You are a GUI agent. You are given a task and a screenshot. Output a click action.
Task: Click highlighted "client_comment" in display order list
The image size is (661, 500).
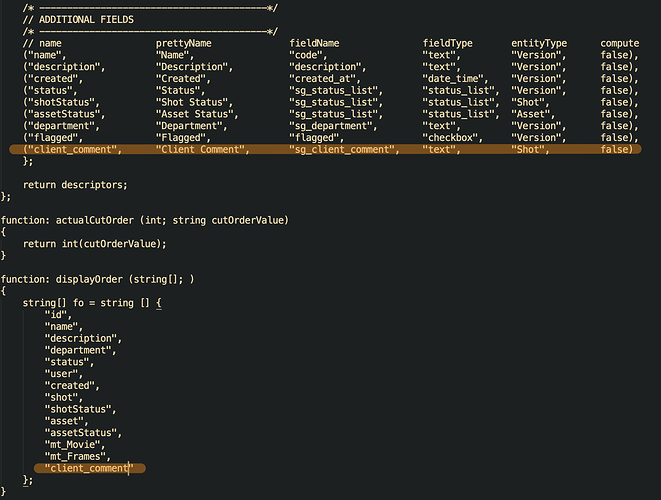[x=88, y=468]
